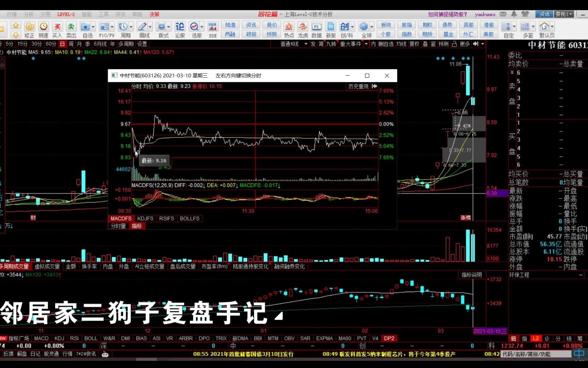
Task: Open the 决策 menu
Action: click(154, 14)
